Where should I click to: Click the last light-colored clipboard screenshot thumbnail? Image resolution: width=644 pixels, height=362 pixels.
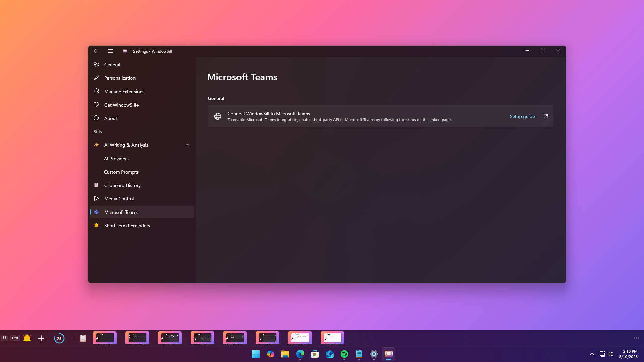click(332, 338)
